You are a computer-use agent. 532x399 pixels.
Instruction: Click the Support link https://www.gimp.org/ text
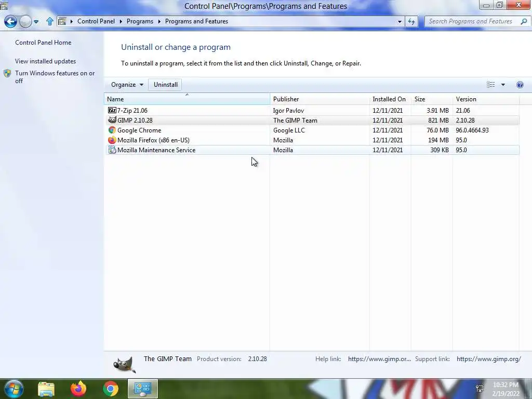[x=488, y=359]
